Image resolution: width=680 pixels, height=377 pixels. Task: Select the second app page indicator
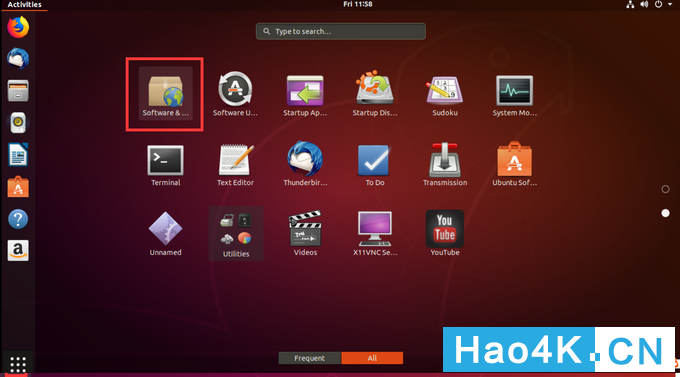665,213
